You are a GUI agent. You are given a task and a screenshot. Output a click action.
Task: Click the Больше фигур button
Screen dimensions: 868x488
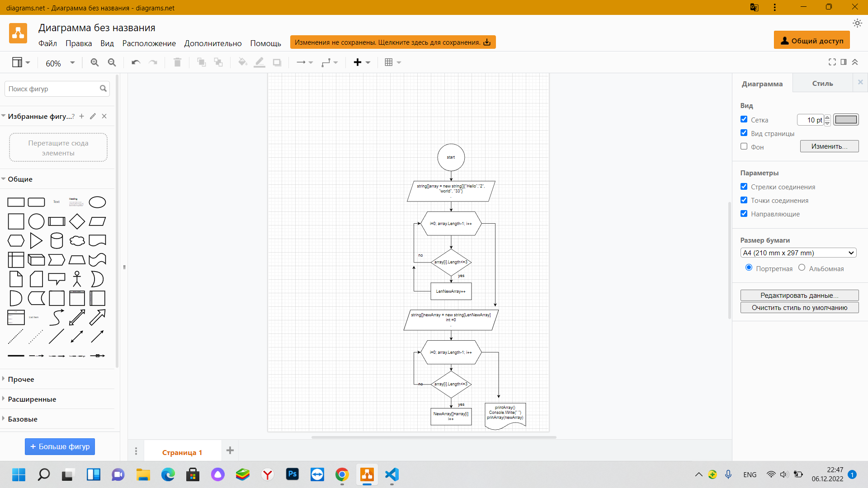pyautogui.click(x=60, y=446)
